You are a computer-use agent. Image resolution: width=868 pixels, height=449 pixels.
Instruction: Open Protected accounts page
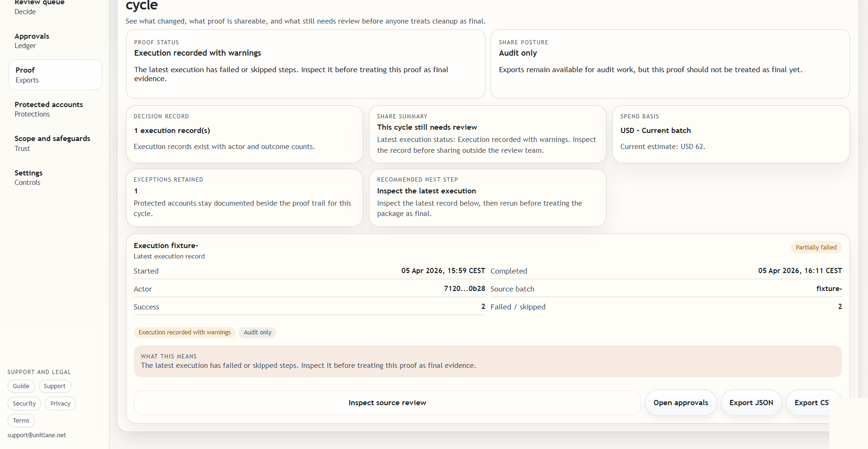point(49,109)
